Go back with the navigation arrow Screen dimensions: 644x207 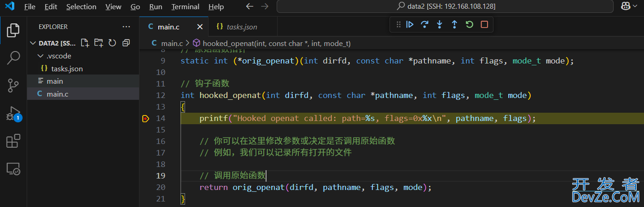coord(249,6)
